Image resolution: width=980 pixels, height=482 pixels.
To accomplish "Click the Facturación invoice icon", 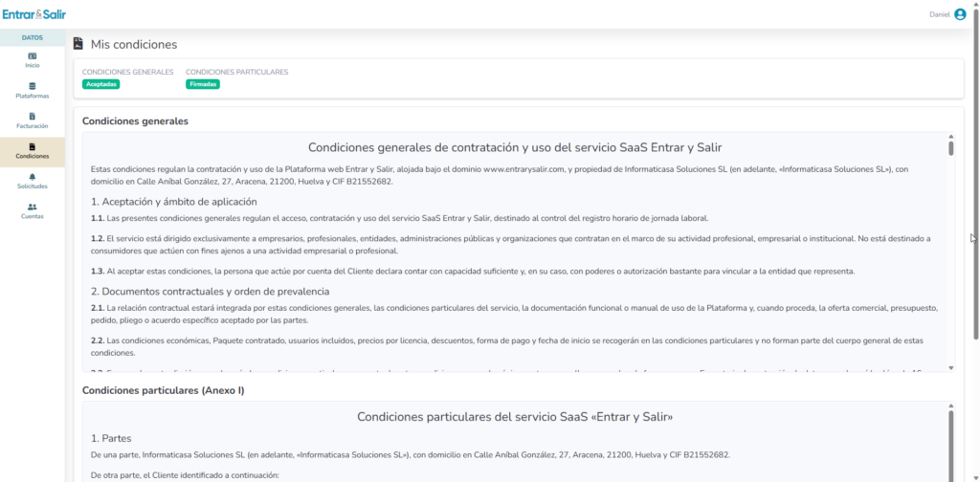I will 33,116.
